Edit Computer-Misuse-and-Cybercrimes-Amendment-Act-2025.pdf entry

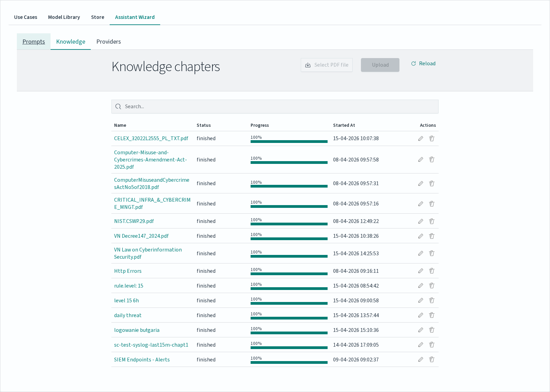420,159
